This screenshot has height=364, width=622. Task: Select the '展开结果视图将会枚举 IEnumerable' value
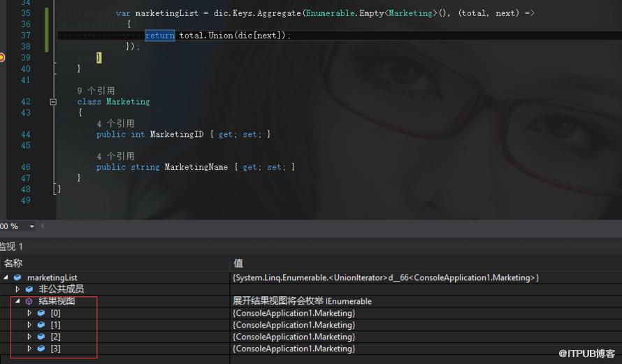click(303, 301)
